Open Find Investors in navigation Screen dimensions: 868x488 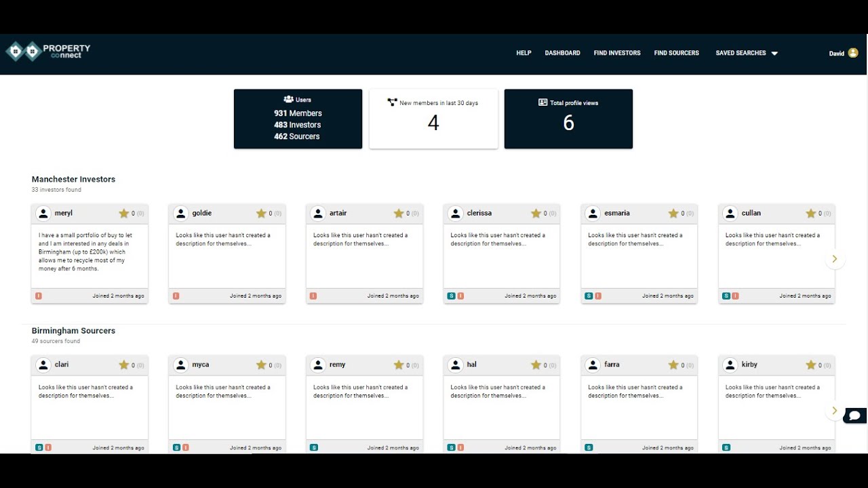tap(617, 53)
